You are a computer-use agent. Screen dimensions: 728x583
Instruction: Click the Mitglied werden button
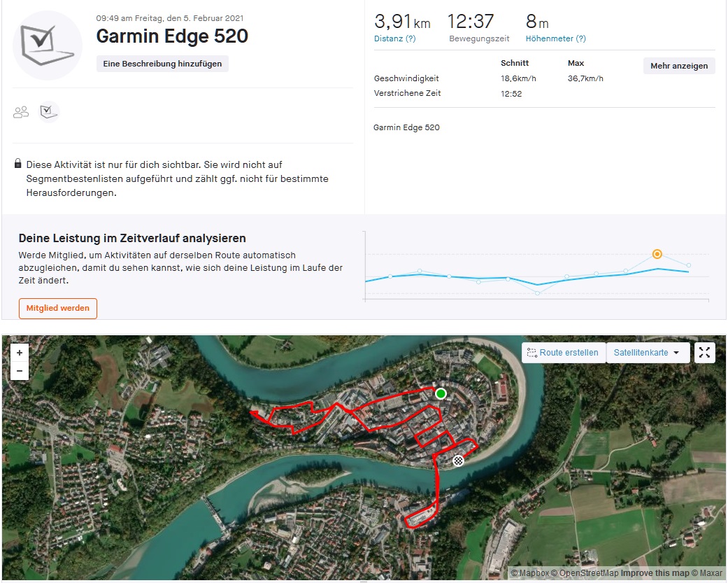pyautogui.click(x=58, y=308)
